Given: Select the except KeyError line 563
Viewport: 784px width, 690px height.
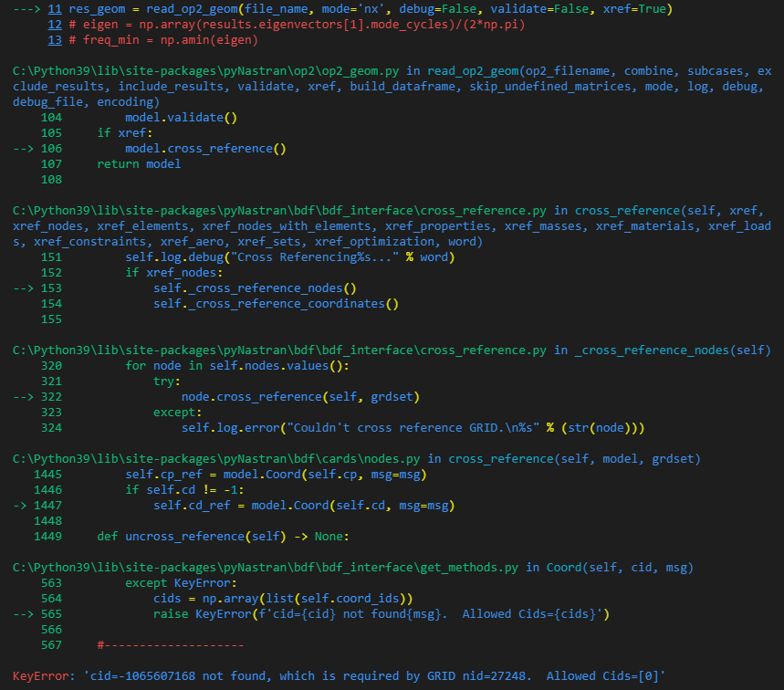Looking at the screenshot, I should click(x=183, y=583).
